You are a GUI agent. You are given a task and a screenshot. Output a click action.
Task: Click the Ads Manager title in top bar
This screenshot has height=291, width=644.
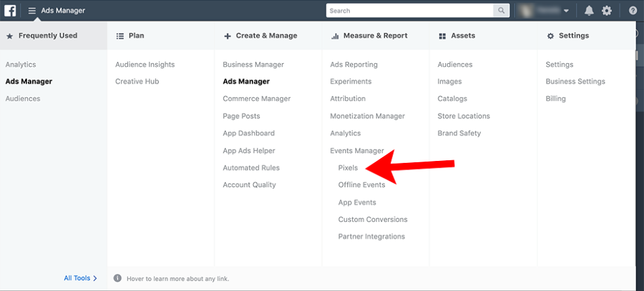[x=63, y=11]
